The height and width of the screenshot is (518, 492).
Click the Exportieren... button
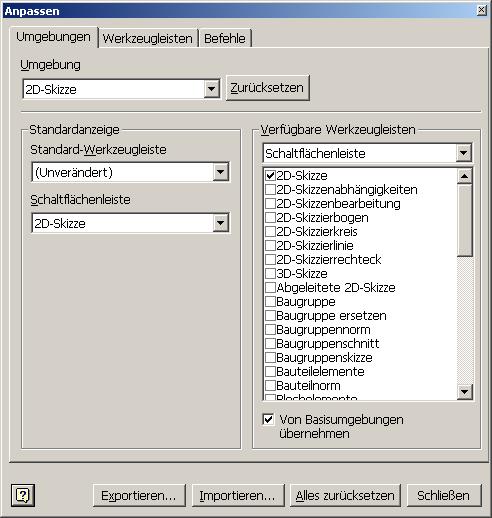pyautogui.click(x=139, y=496)
